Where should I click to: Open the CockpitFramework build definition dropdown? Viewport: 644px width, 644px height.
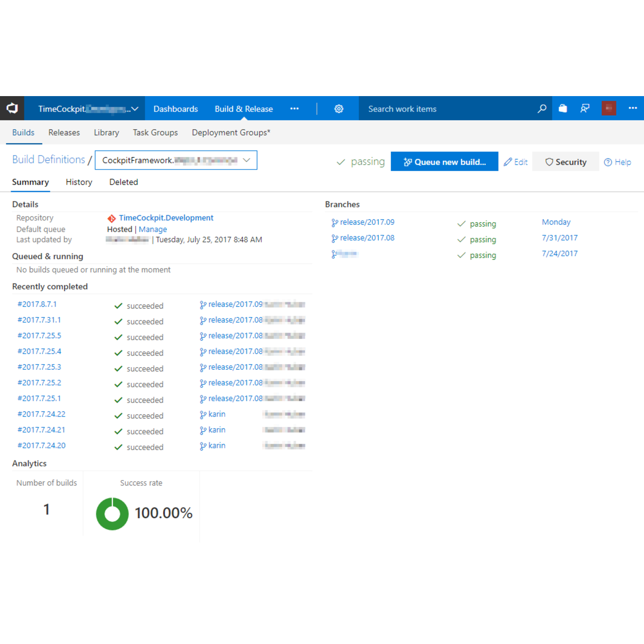(176, 160)
